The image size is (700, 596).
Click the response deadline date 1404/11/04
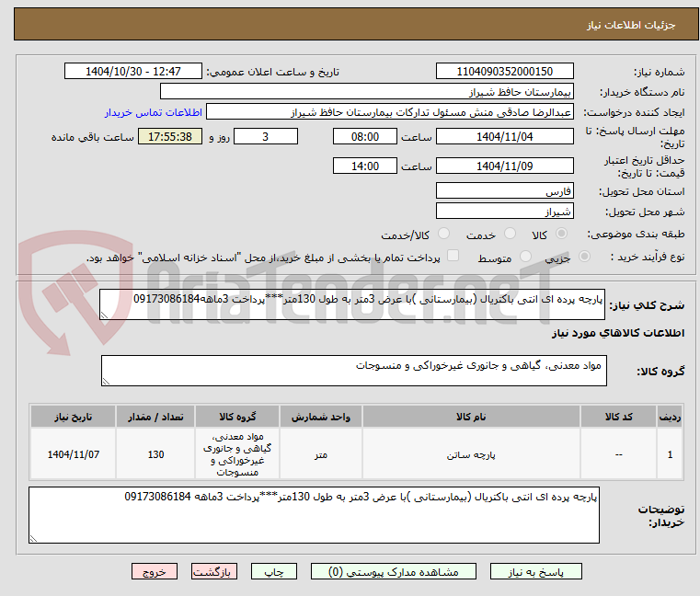(x=504, y=137)
